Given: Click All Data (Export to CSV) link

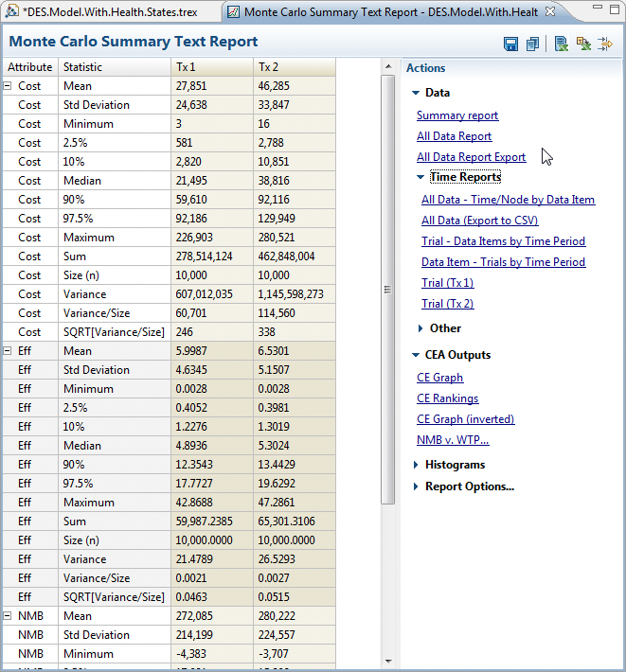Looking at the screenshot, I should pos(480,221).
